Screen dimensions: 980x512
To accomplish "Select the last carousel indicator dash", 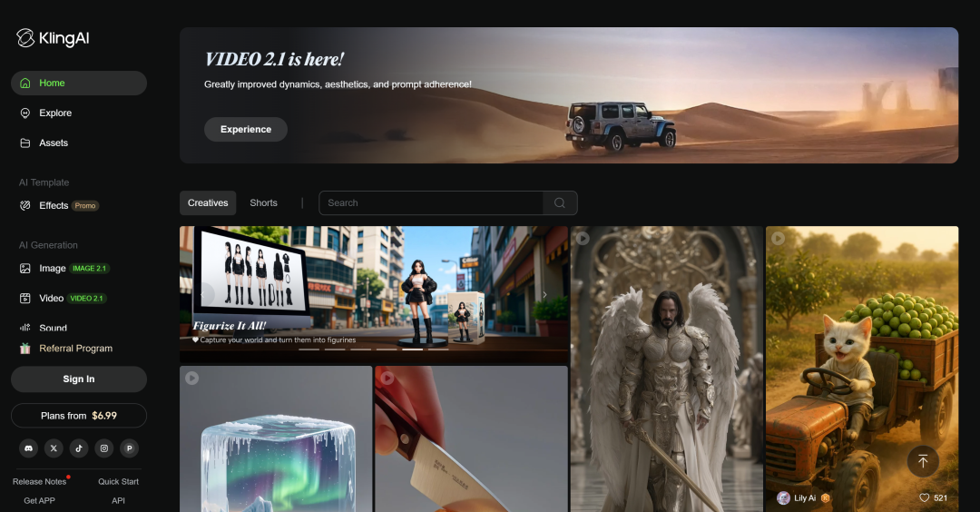I will (438, 350).
